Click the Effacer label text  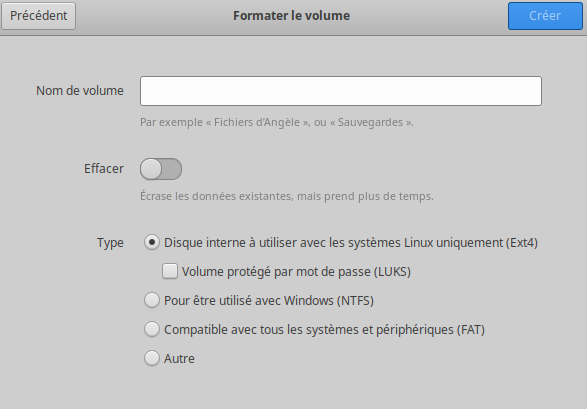[104, 169]
